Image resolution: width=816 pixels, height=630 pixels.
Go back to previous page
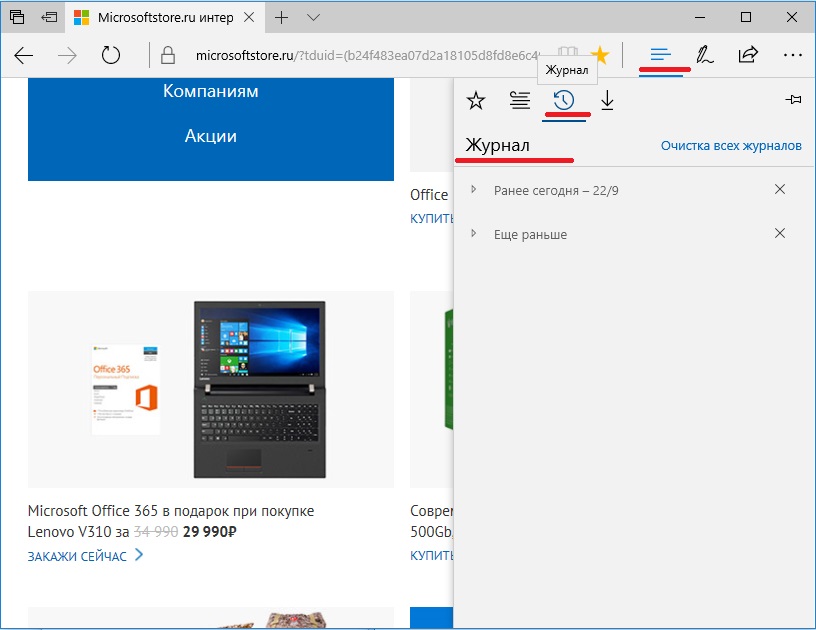pyautogui.click(x=24, y=55)
